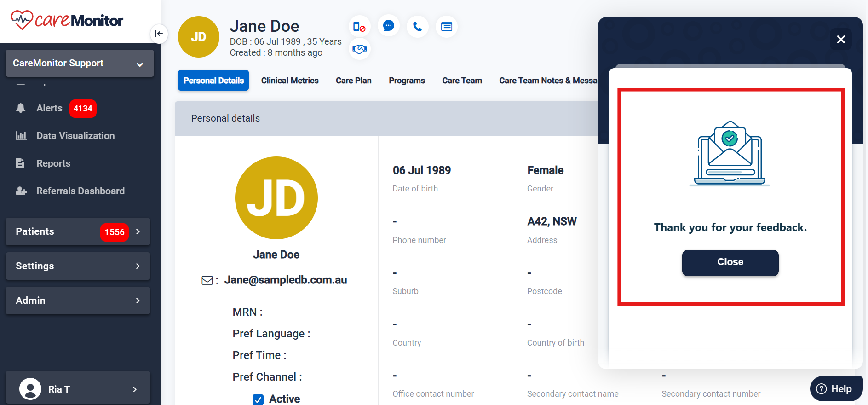The width and height of the screenshot is (868, 405).
Task: Open Reports in sidebar
Action: click(x=53, y=163)
